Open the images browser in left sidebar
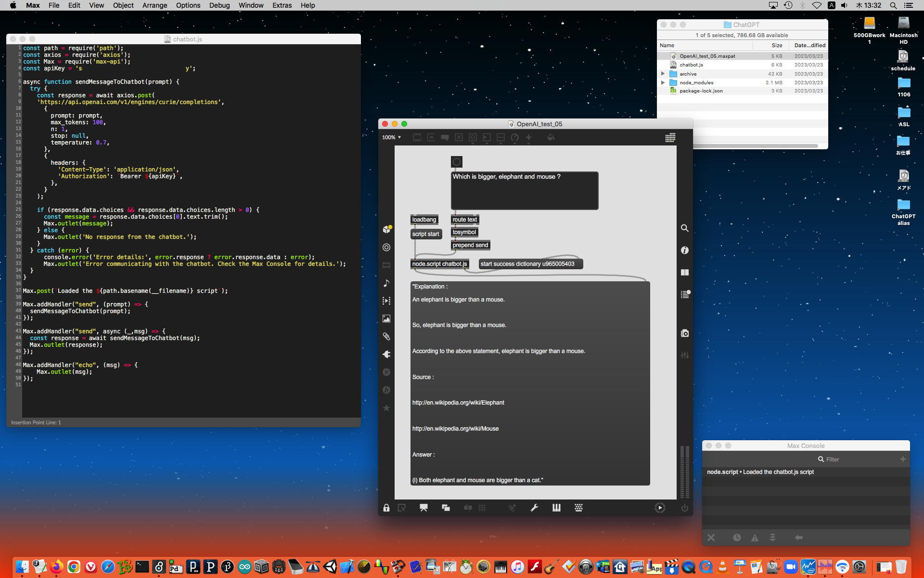Viewport: 924px width, 578px height. pyautogui.click(x=386, y=319)
